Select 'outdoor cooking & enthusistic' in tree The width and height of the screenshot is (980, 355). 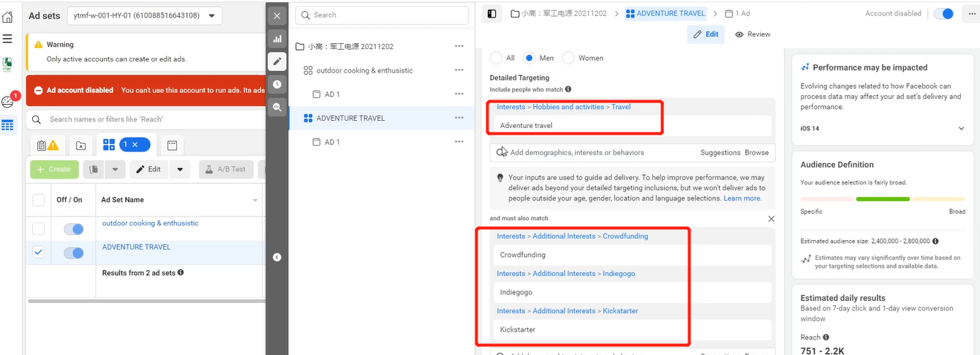click(364, 70)
